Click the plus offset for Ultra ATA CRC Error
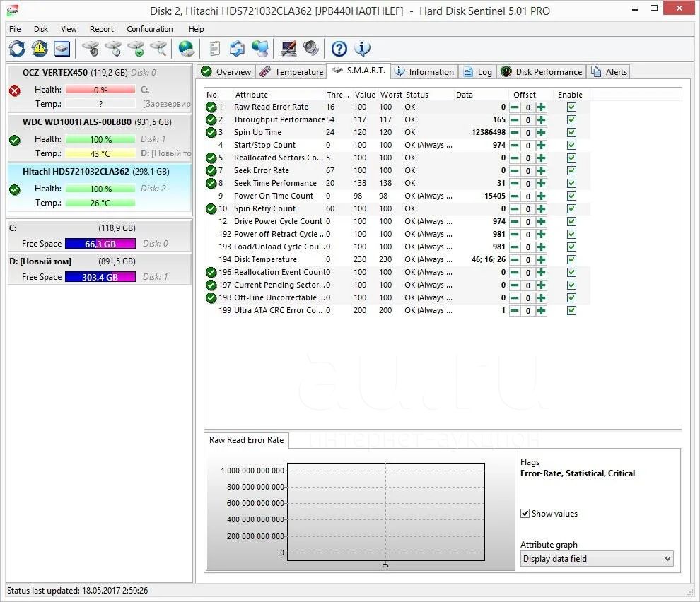700x602 pixels. pos(541,311)
